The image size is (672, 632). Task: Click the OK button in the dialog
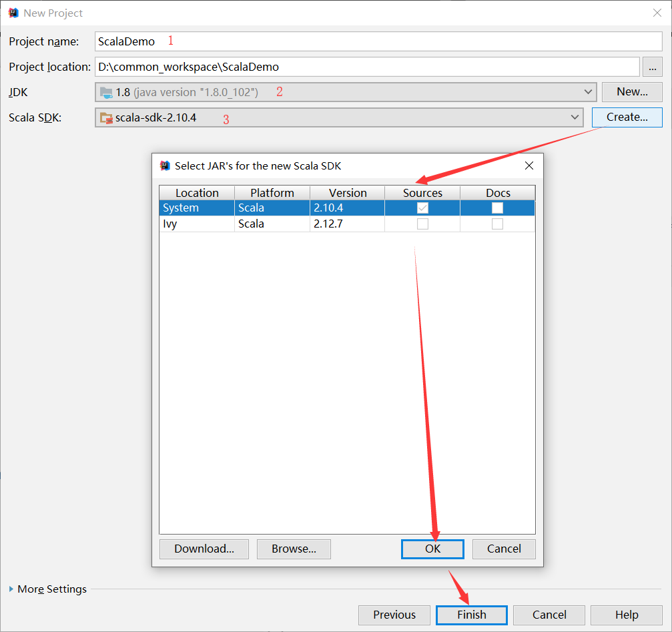[432, 549]
